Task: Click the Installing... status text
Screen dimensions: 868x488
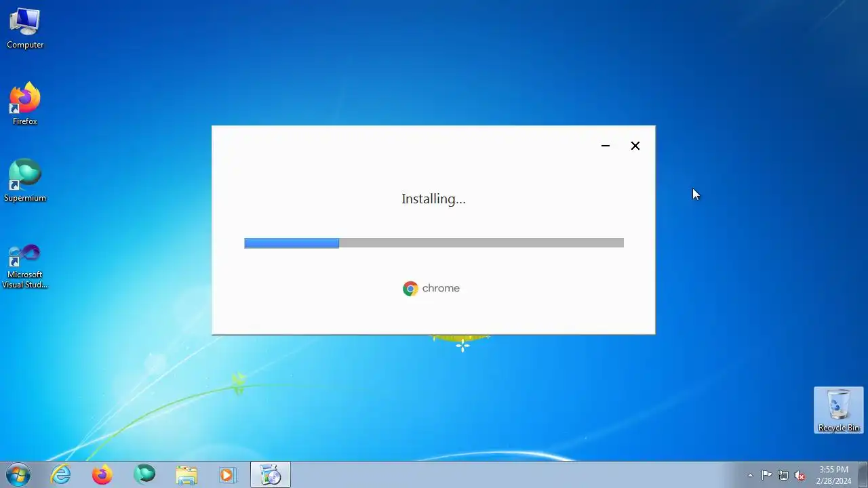Action: coord(434,199)
